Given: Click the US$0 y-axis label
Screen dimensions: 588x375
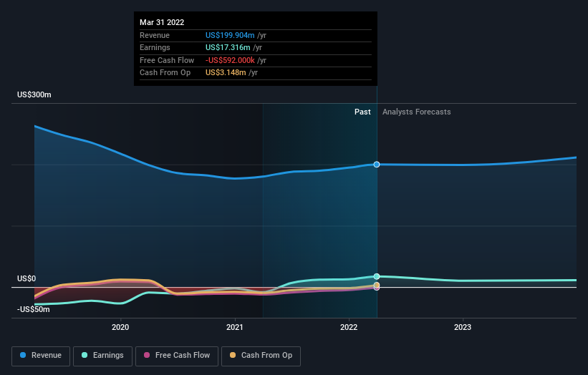Looking at the screenshot, I should tap(26, 278).
